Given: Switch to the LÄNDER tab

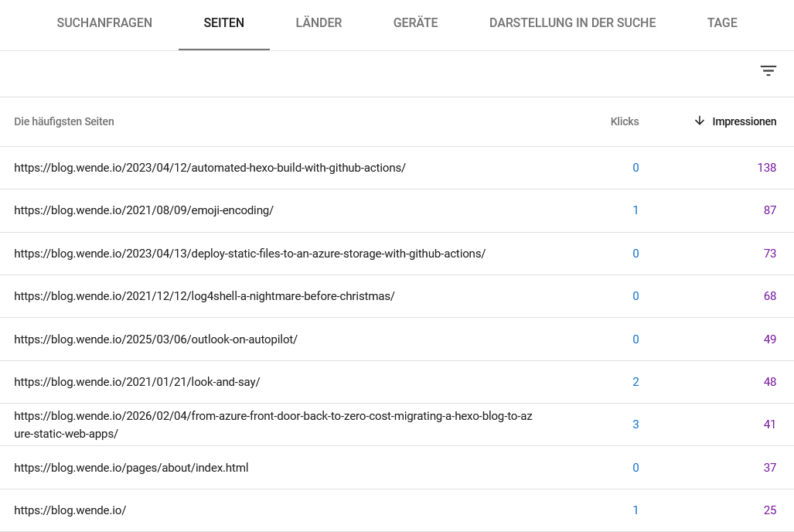Looking at the screenshot, I should click(318, 22).
